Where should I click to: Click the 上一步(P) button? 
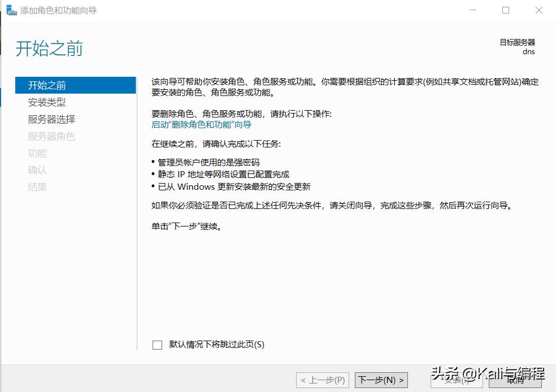tap(322, 380)
